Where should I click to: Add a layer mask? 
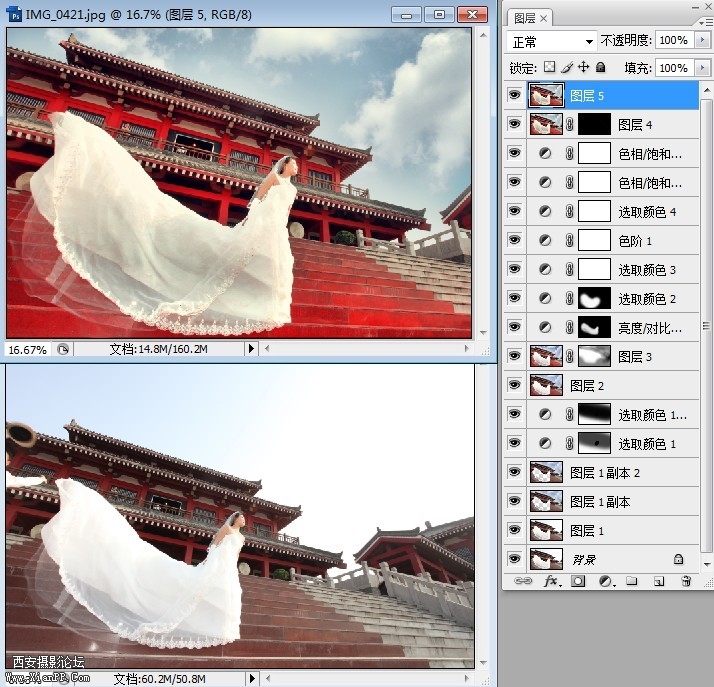pyautogui.click(x=578, y=580)
